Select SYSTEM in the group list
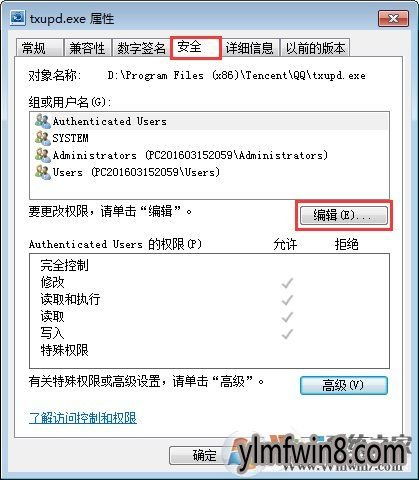Image resolution: width=419 pixels, height=480 pixels. (209, 138)
